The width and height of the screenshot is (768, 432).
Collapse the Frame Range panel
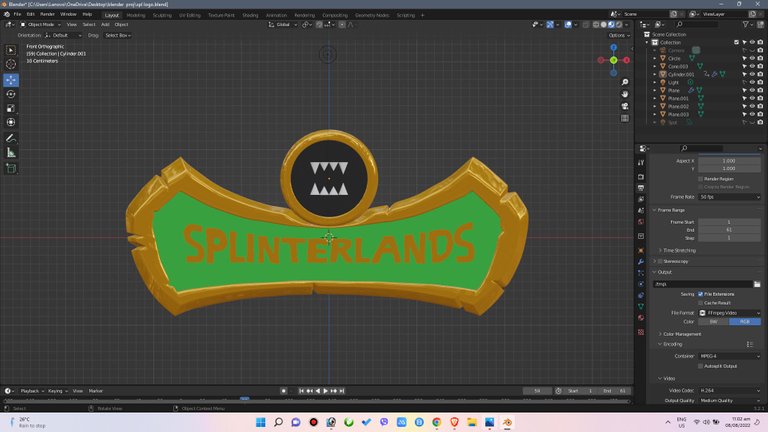[669, 210]
